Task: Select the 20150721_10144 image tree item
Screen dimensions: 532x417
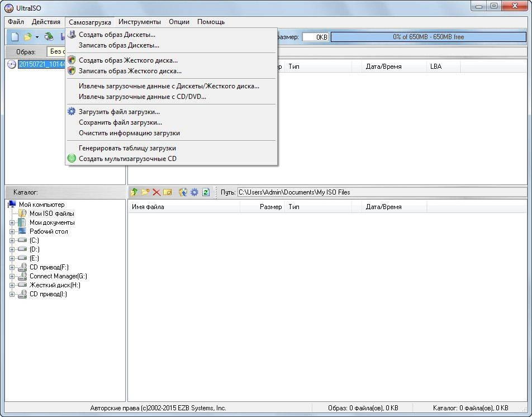Action: 41,64
